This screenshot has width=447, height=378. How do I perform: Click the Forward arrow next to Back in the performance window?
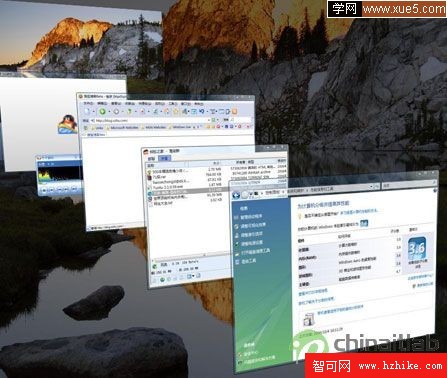pos(245,194)
